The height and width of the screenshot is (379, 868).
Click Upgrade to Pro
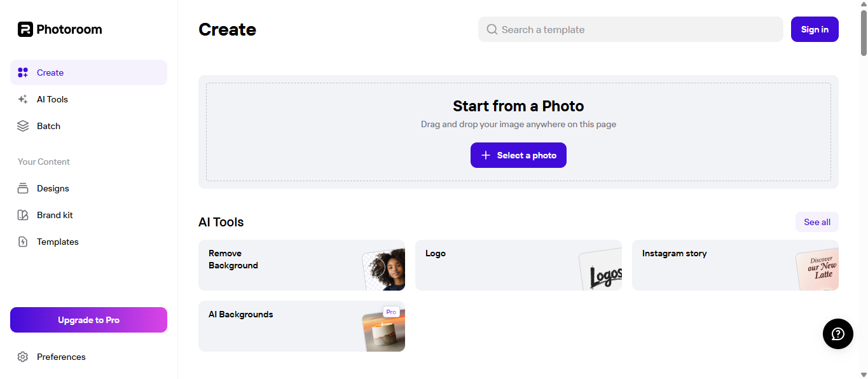88,320
